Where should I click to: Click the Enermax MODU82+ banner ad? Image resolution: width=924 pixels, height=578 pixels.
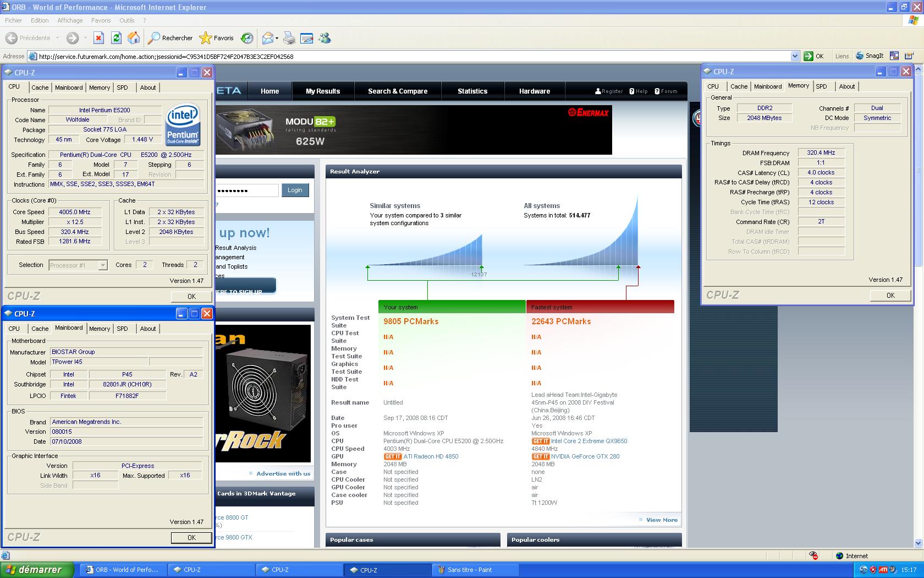(414, 130)
